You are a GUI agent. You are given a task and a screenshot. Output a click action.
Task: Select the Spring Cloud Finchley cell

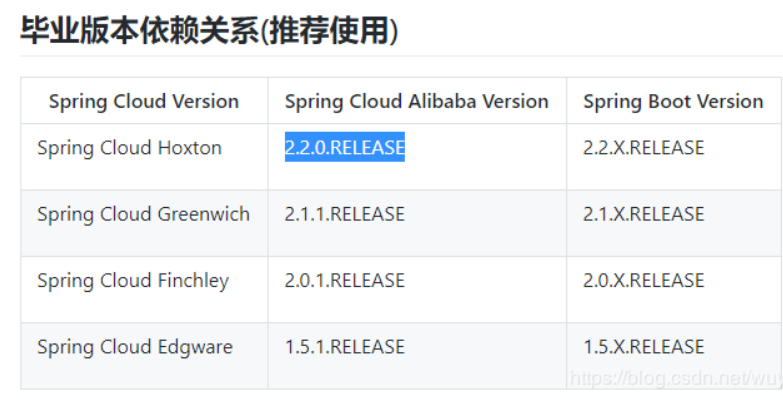pyautogui.click(x=144, y=290)
